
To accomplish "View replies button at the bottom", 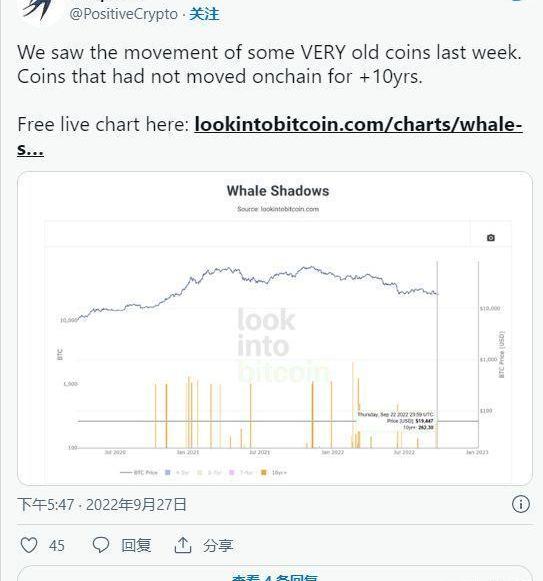I will 275,574.
